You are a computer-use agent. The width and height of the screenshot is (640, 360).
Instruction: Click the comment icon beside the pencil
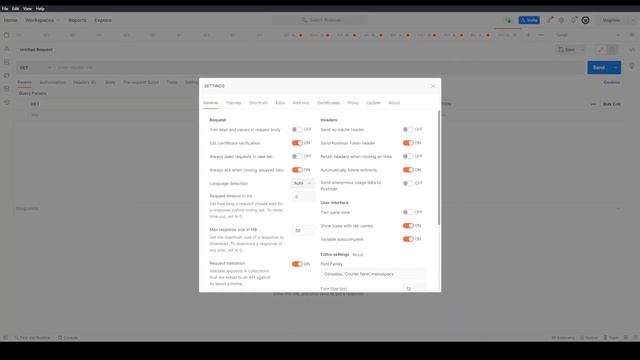612,50
